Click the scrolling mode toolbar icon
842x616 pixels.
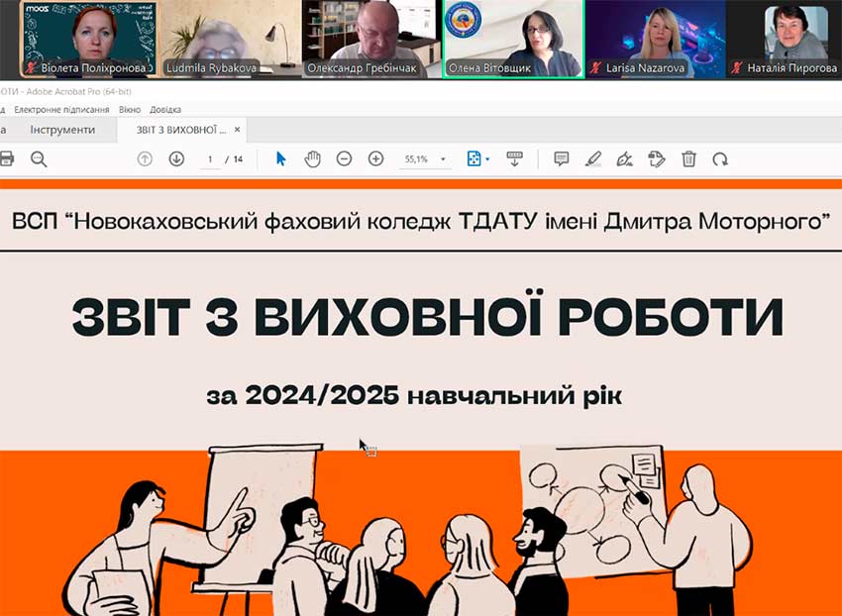point(514,158)
